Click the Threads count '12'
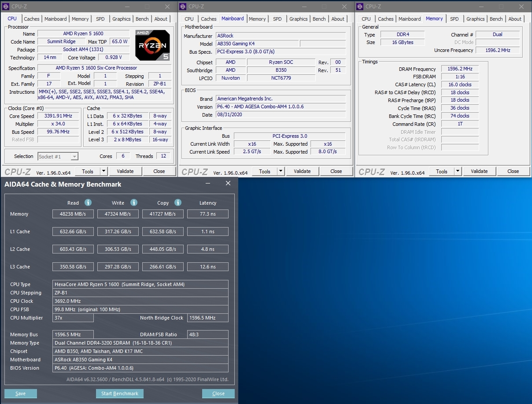 pyautogui.click(x=163, y=156)
